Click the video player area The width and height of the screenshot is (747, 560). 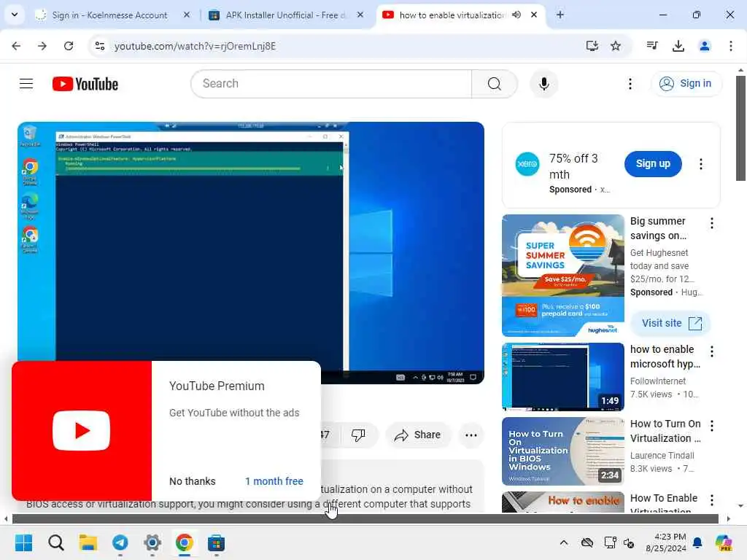[x=251, y=252]
